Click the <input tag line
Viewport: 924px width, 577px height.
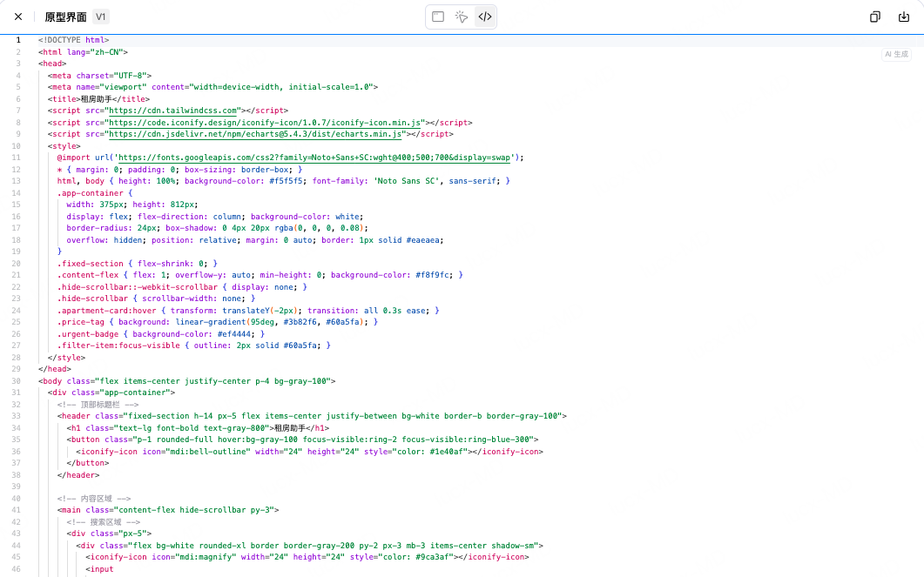tap(99, 569)
